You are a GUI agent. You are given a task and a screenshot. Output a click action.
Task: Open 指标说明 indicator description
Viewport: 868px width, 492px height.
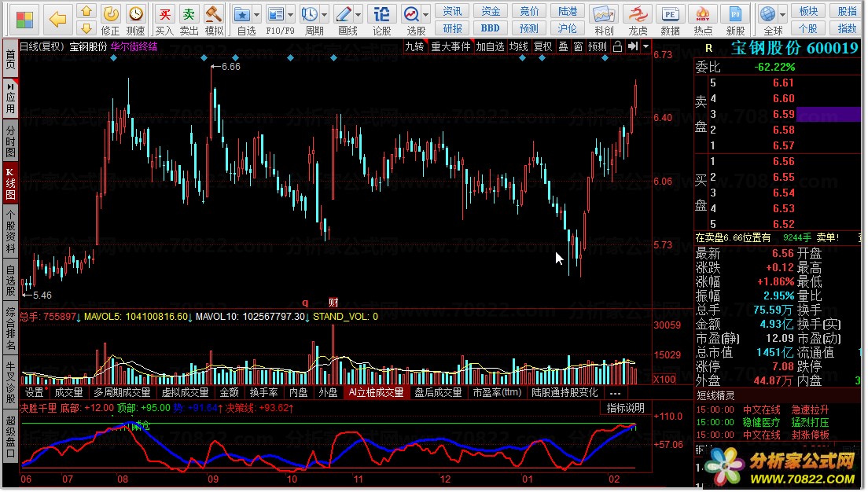[x=626, y=409]
